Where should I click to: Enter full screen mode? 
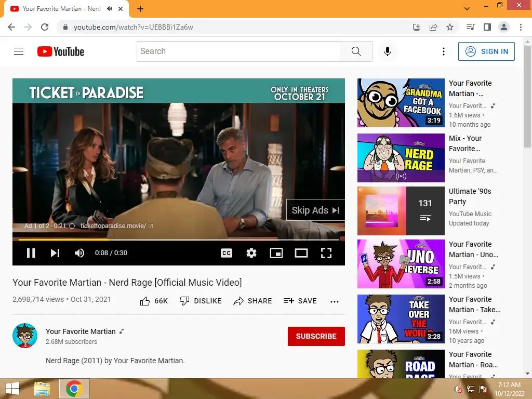pos(326,253)
